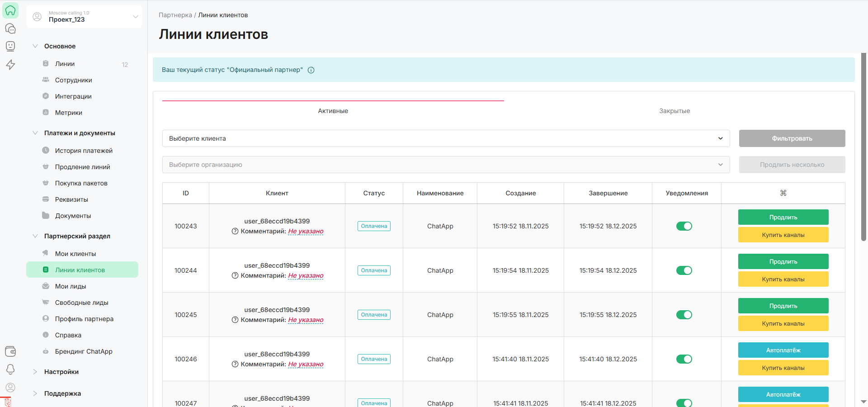Disable notifications toggle for line 100243

click(x=684, y=226)
